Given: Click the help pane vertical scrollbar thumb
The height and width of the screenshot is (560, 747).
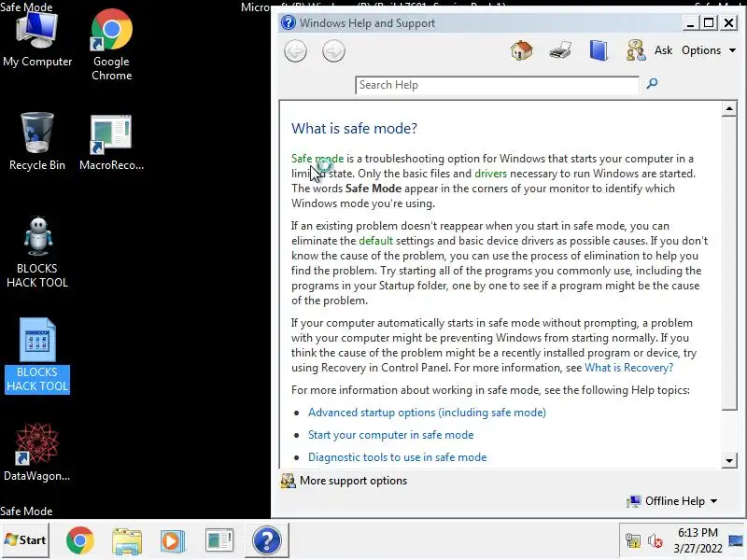Looking at the screenshot, I should point(729,263).
